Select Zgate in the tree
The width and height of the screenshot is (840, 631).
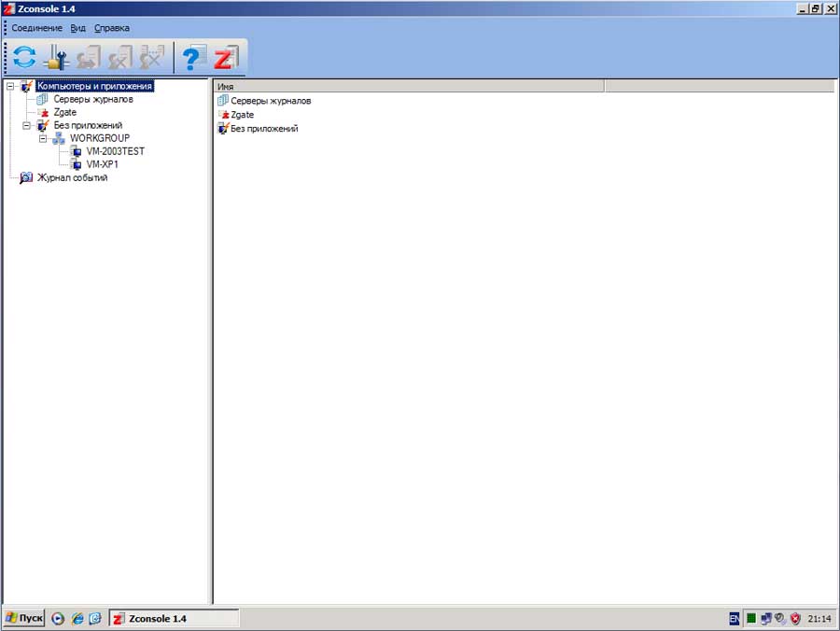click(x=64, y=112)
